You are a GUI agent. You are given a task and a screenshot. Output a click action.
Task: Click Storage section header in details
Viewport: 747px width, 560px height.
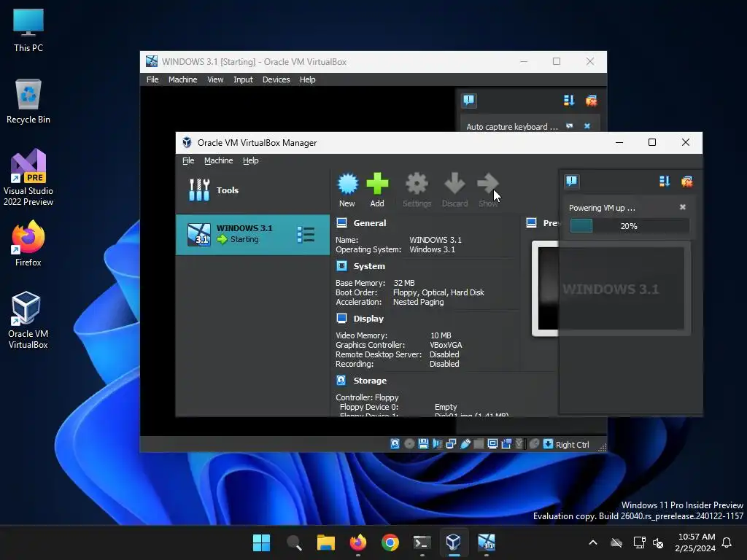pos(370,381)
